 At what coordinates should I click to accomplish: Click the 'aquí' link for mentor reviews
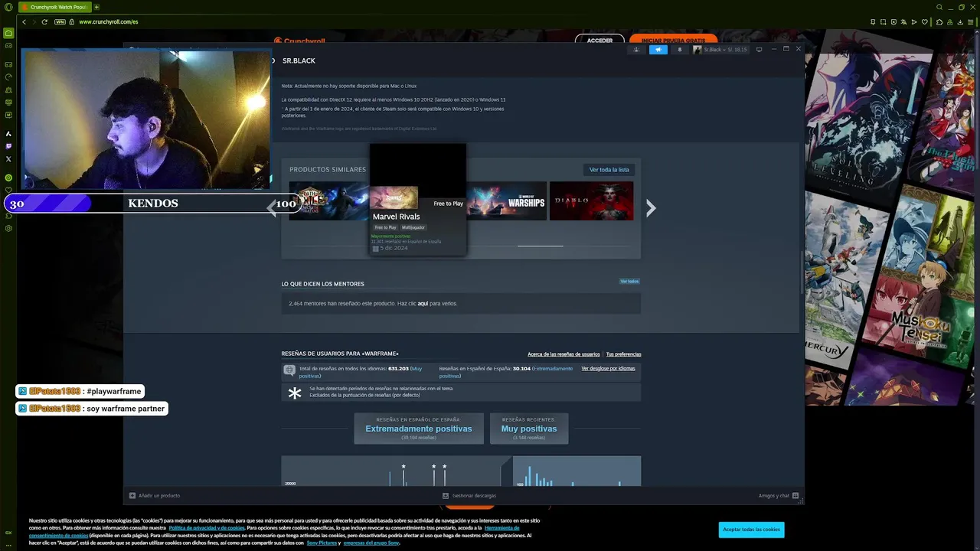[423, 304]
